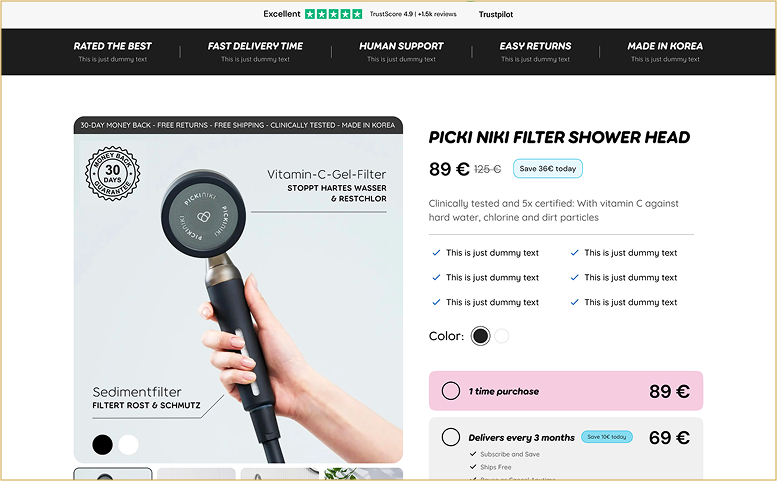Viewport: 777px width, 481px height.
Task: Click the 69 € subscription price
Action: pyautogui.click(x=669, y=437)
